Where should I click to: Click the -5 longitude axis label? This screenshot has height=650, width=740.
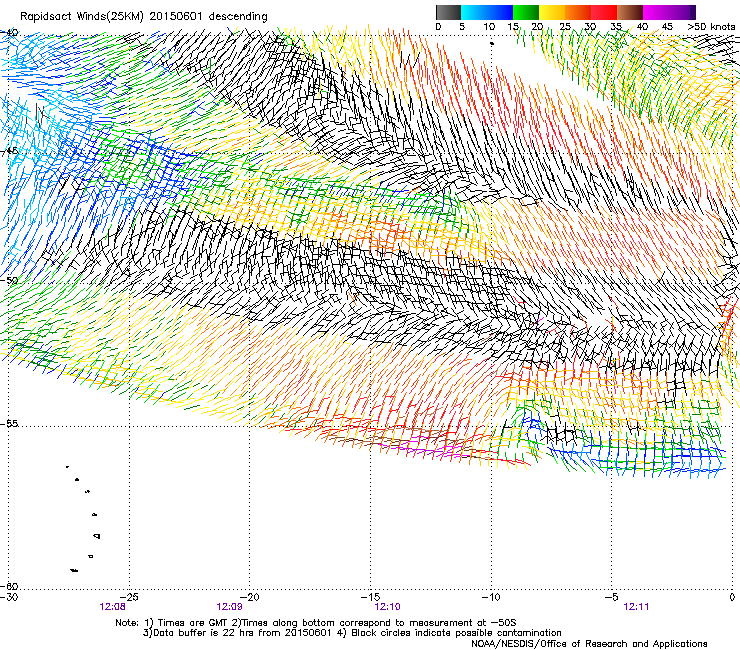click(611, 597)
